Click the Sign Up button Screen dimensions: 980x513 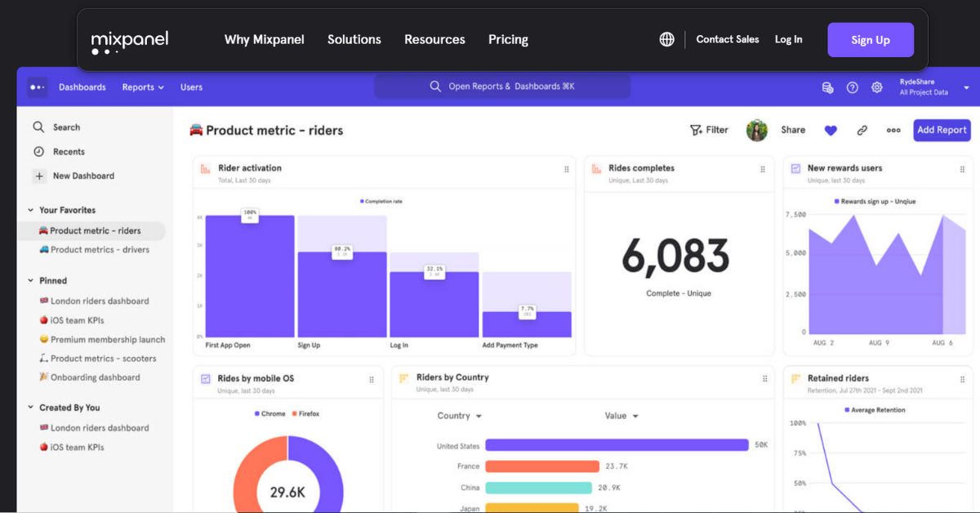click(871, 40)
